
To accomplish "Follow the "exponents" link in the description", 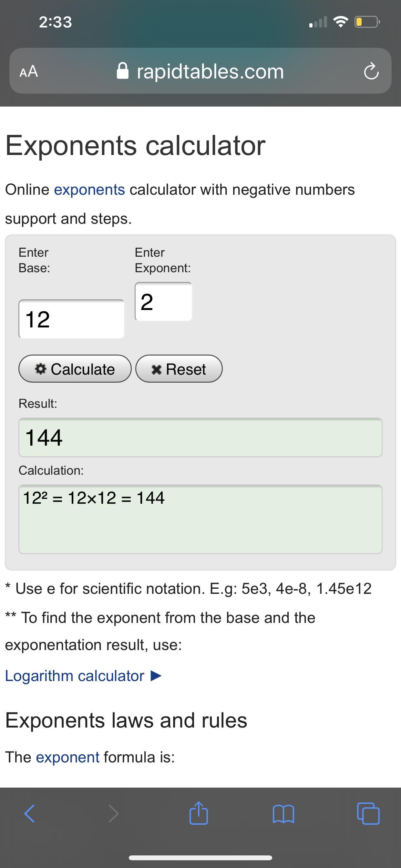I will [x=90, y=189].
